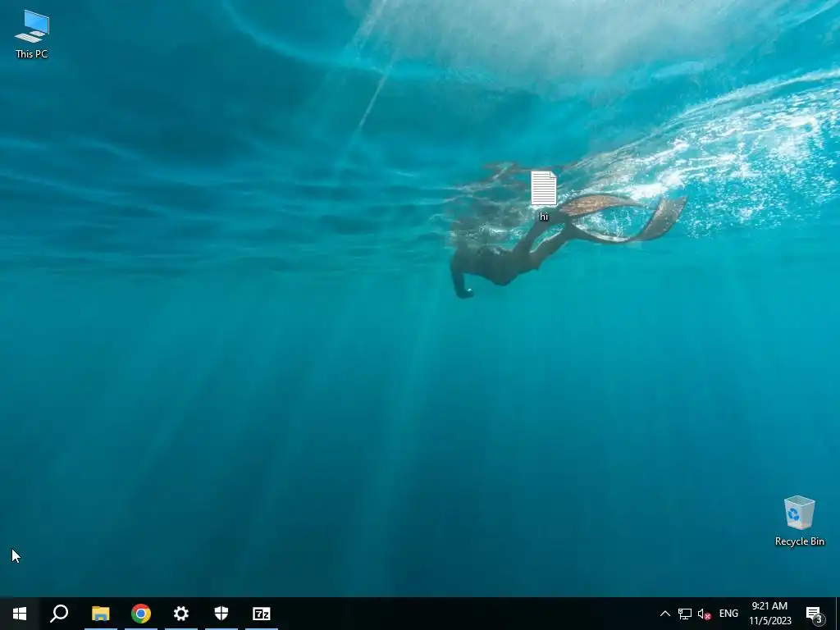This screenshot has width=840, height=630.
Task: Launch Google Chrome from taskbar
Action: tap(141, 614)
